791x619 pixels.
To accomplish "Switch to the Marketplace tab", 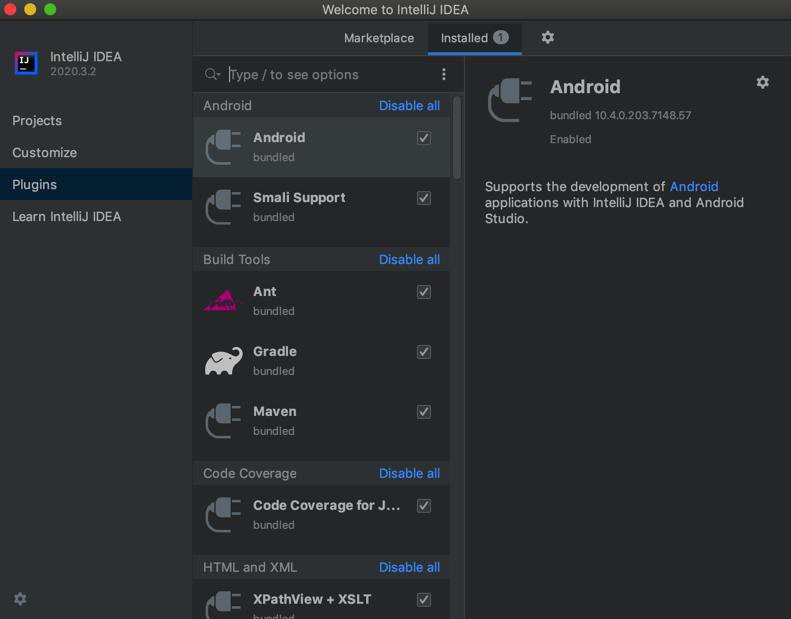I will (379, 38).
